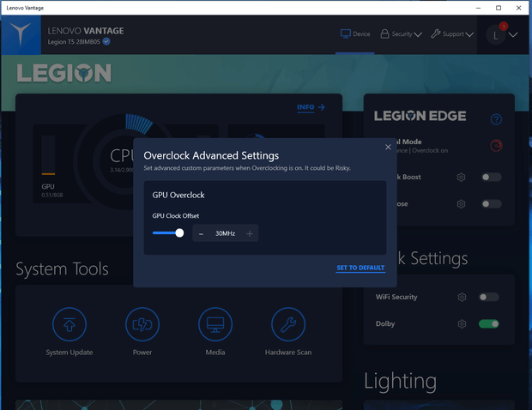Open the Support menu label
The width and height of the screenshot is (532, 410).
click(453, 34)
